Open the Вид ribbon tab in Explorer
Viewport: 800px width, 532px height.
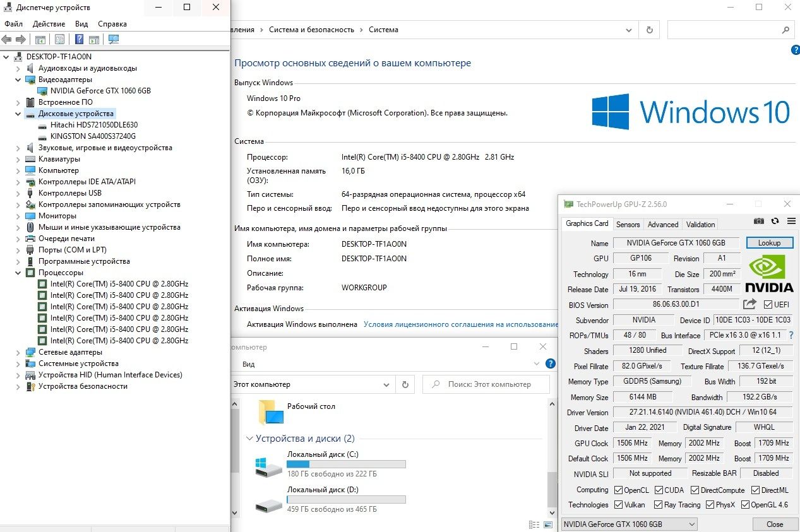[248, 364]
